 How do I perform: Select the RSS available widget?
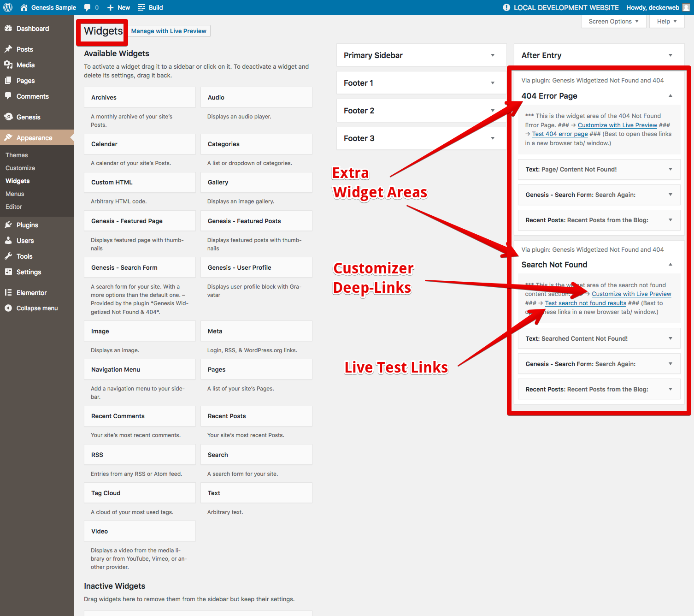tap(140, 455)
